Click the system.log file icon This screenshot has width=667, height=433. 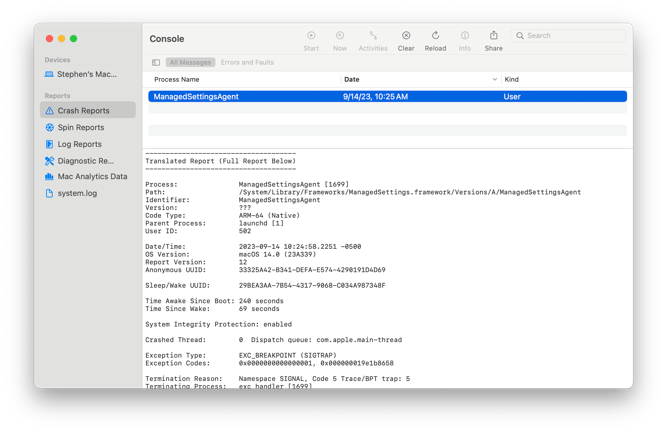(49, 193)
